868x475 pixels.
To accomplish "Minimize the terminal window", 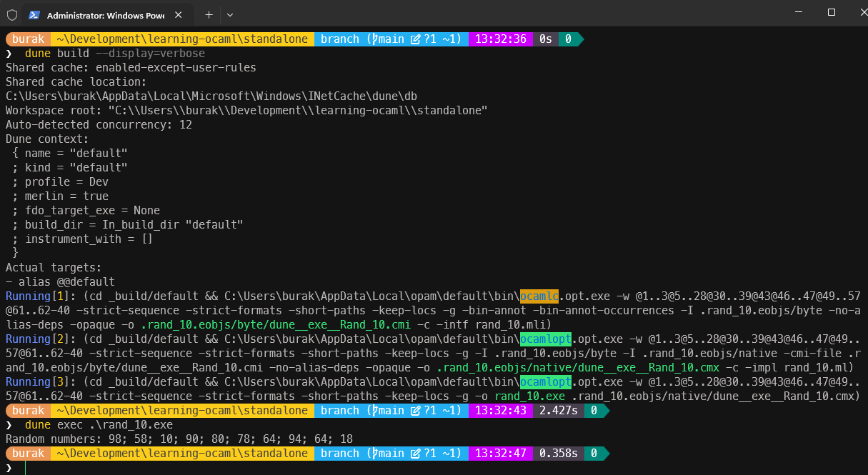I will click(798, 13).
